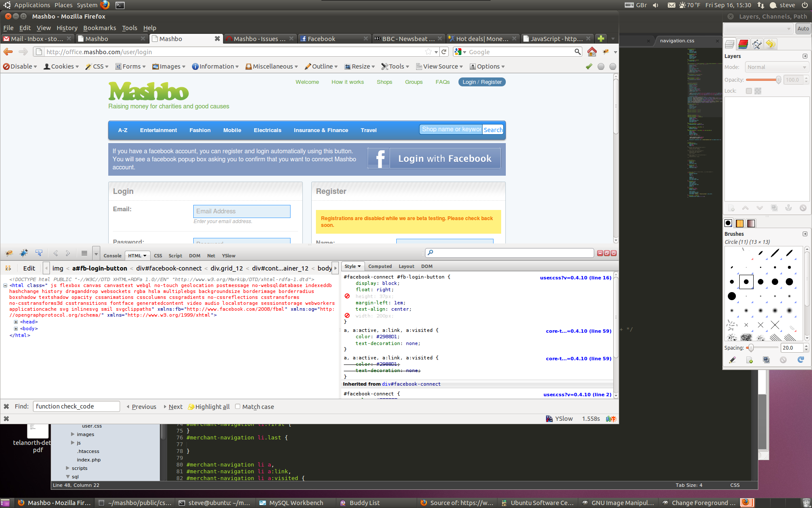This screenshot has width=812, height=508.
Task: Expand the images folder in sidebar
Action: point(73,434)
